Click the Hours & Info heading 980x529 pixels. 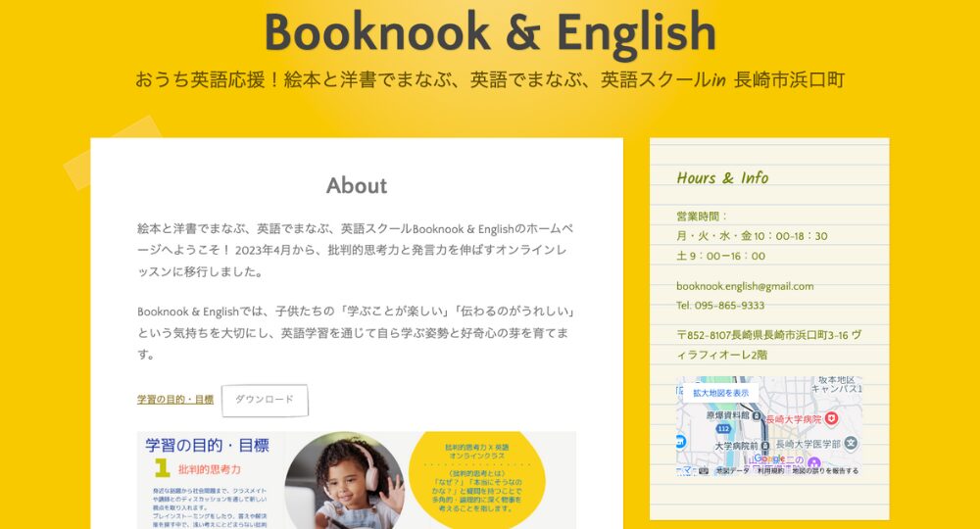coord(722,178)
